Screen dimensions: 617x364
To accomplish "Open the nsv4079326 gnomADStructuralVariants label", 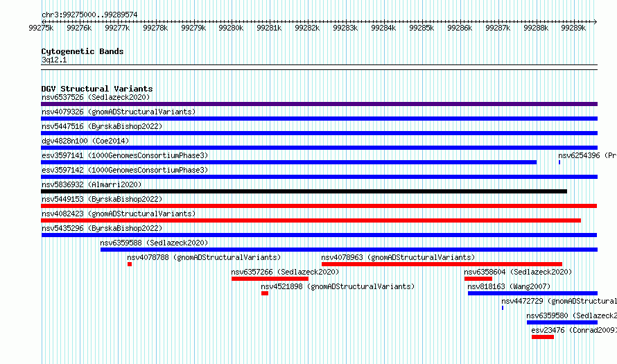I will tap(119, 112).
